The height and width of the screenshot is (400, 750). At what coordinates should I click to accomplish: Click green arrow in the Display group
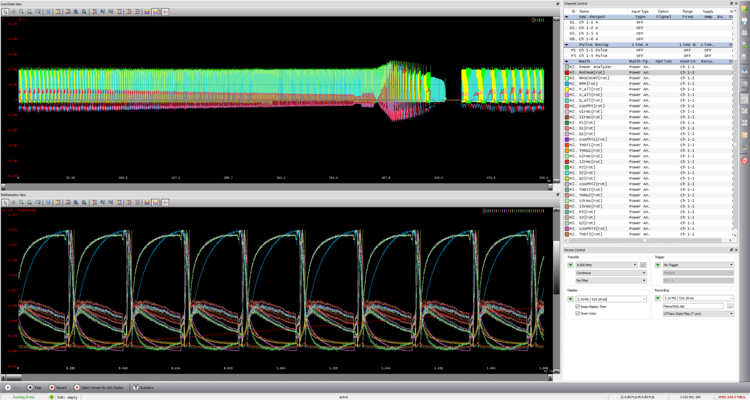[571, 299]
